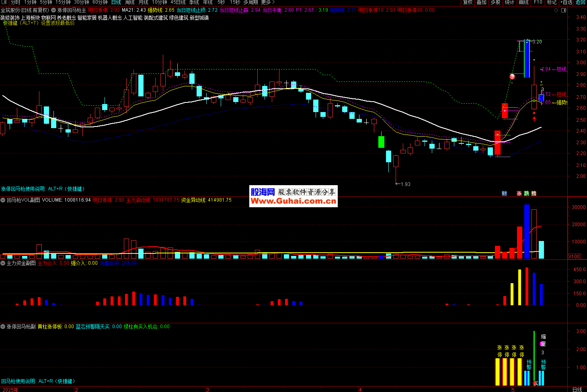
Task: Add stock via +自选 button
Action: (566, 2)
